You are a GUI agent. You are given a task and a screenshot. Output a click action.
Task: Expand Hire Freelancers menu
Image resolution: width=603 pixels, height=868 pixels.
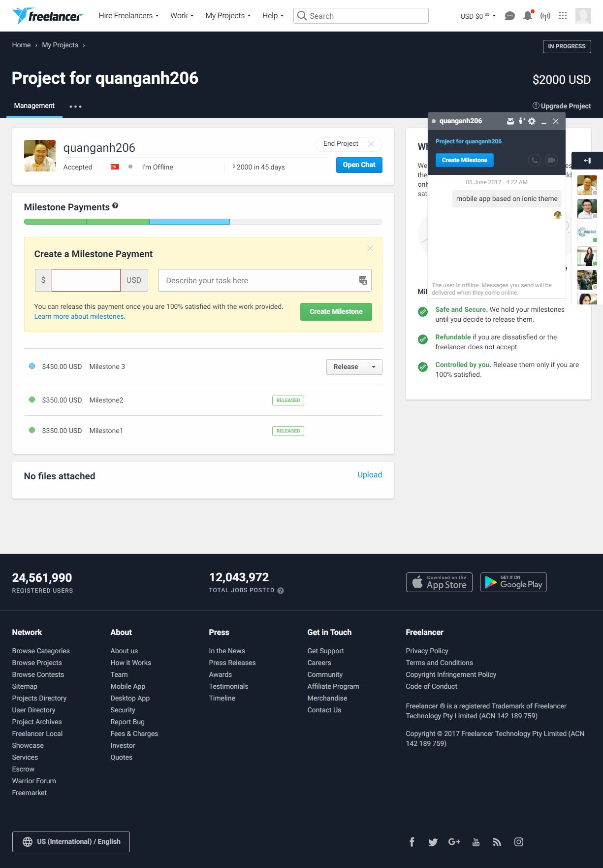pos(128,16)
